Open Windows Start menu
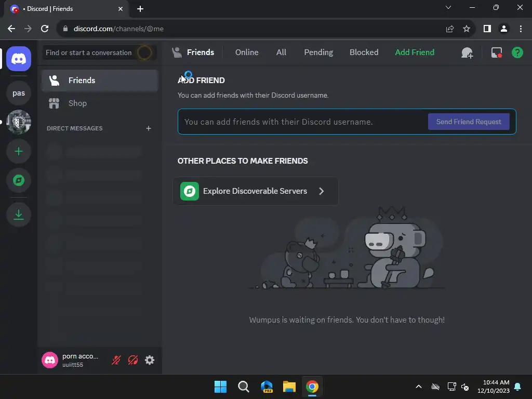Viewport: 532px width, 399px height. pyautogui.click(x=220, y=387)
